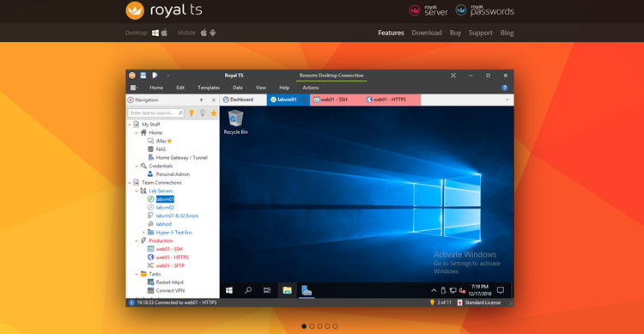Open the Windows Start button

(x=229, y=290)
